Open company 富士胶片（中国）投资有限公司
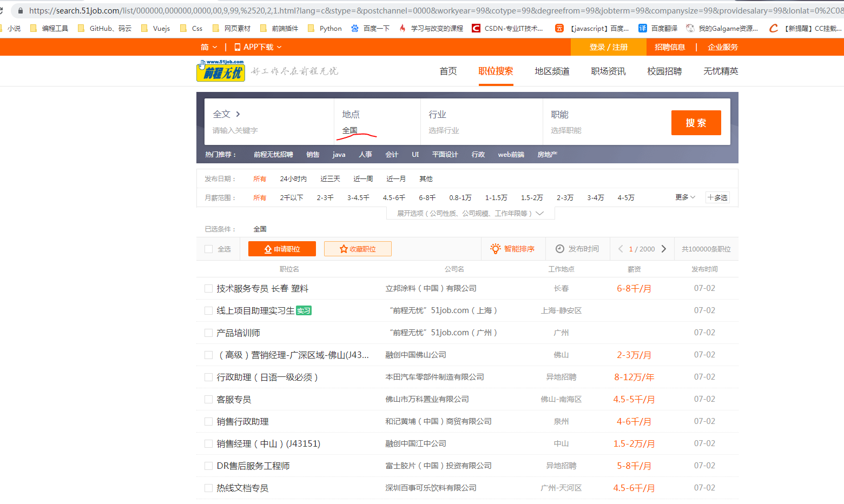Image resolution: width=844 pixels, height=504 pixels. (x=438, y=466)
